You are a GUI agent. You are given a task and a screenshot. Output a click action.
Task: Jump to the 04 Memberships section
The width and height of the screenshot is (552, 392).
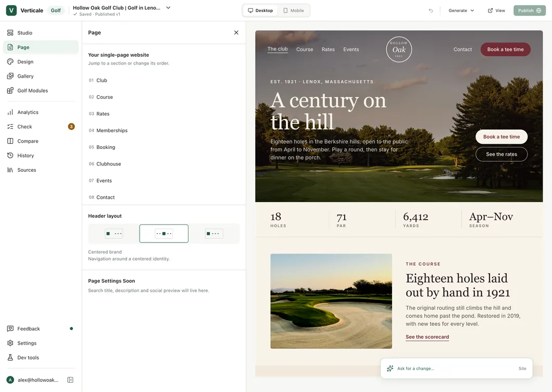click(164, 131)
